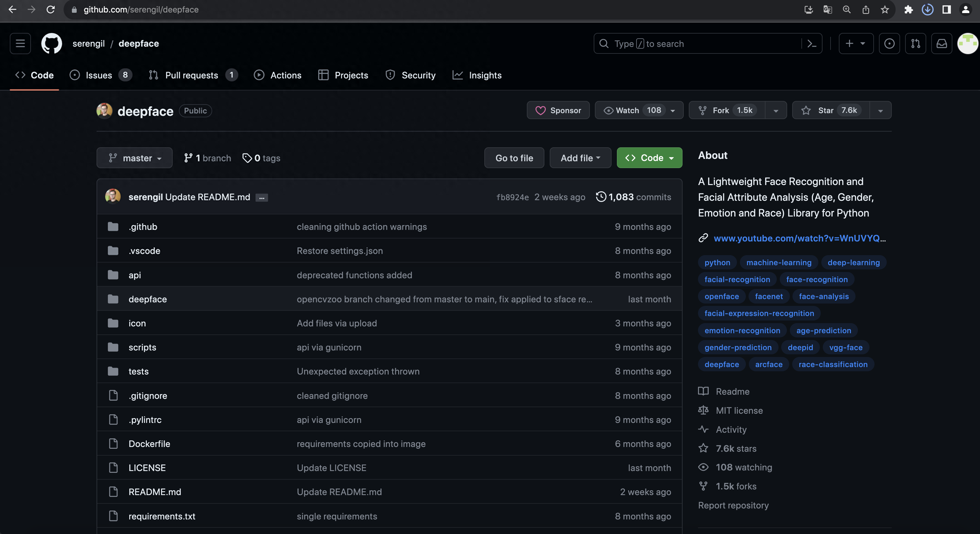Click the browser translate page icon
980x534 pixels.
tap(828, 10)
